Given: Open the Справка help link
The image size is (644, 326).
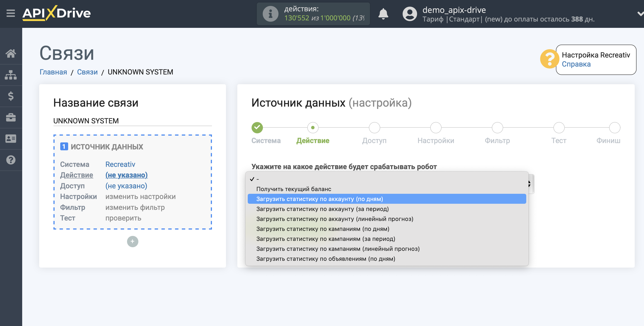Looking at the screenshot, I should tap(576, 64).
